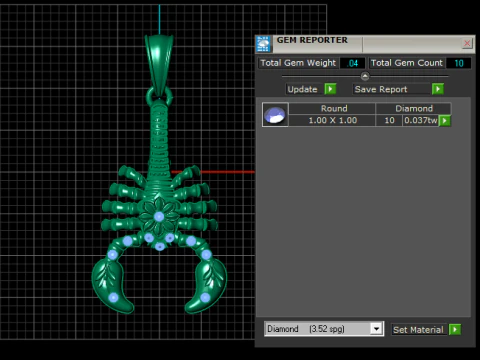Image resolution: width=480 pixels, height=360 pixels.
Task: Click the Total Gem Weight value .04
Action: point(352,63)
